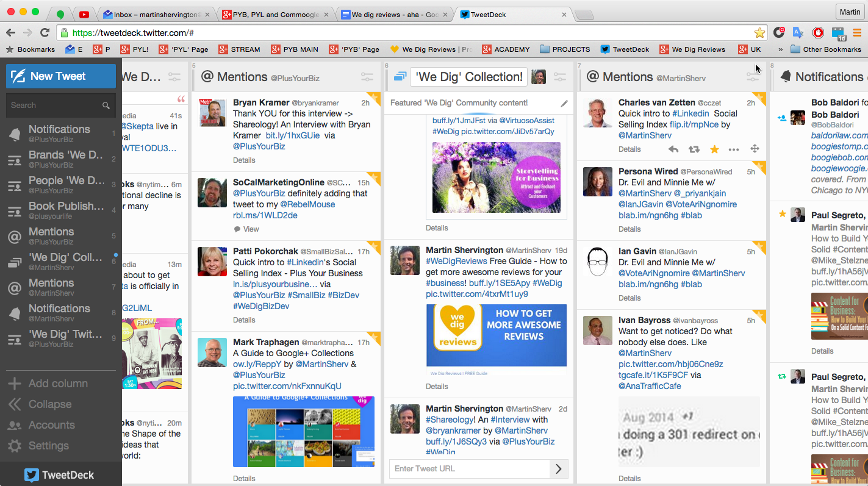Open bit.ly/1hxGUie link
868x486 pixels.
coord(293,135)
